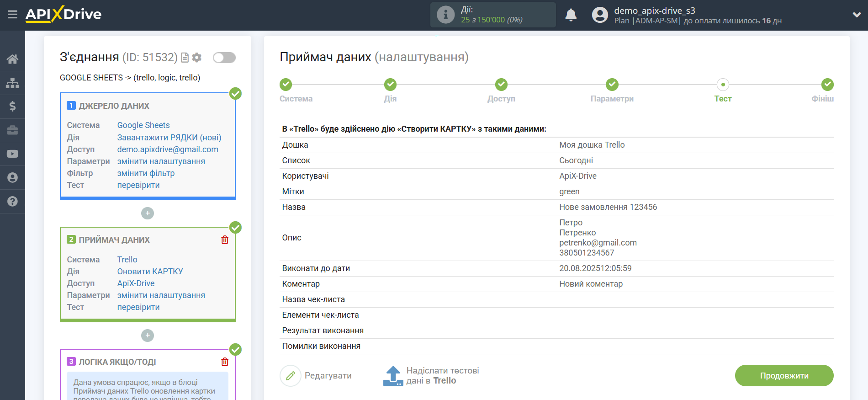Click the Помилки виконання row label
Image resolution: width=868 pixels, height=400 pixels.
coord(321,346)
